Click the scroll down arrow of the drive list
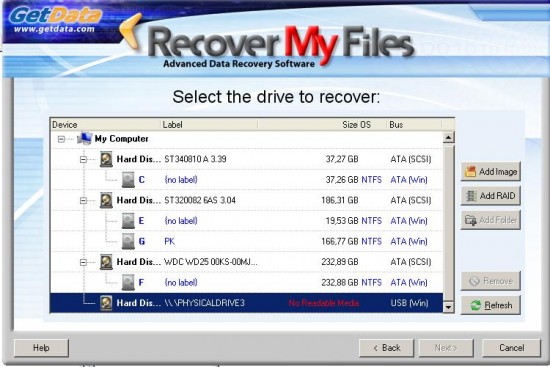Screen dimensions: 550x367 [449, 307]
